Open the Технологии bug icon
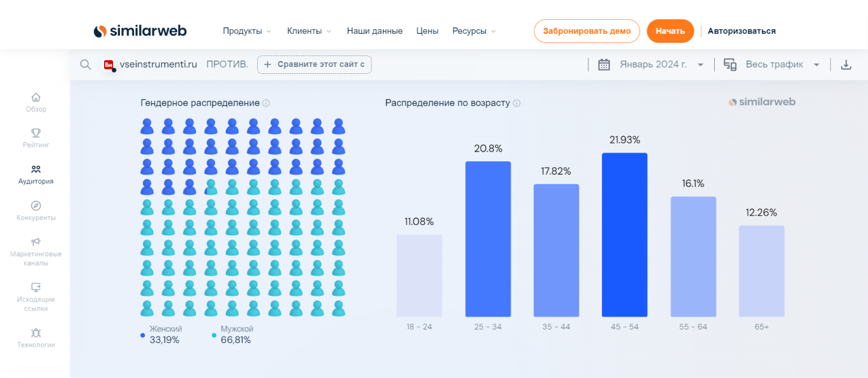Viewport: 868px width, 378px height. point(36,333)
